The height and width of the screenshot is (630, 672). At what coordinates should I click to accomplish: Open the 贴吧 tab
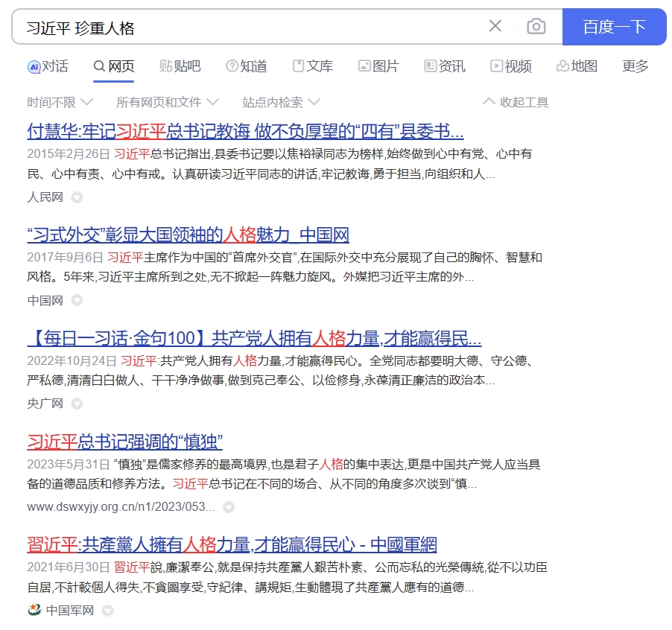[180, 66]
